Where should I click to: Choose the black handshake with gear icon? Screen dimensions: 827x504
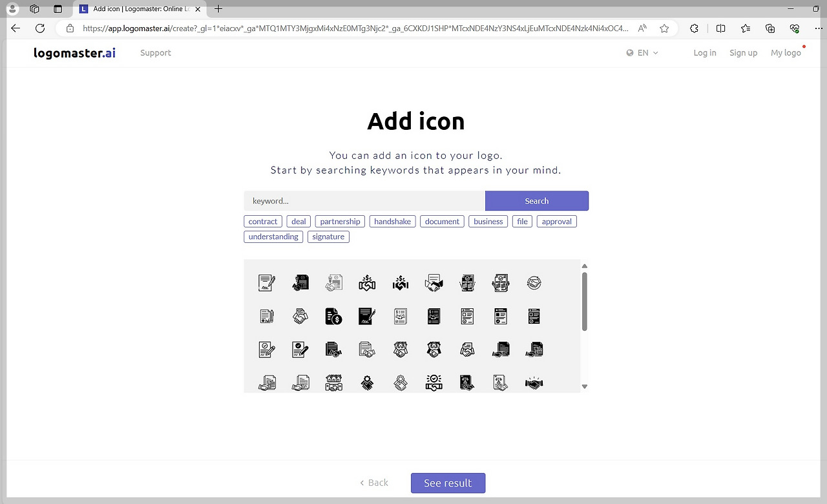pyautogui.click(x=367, y=383)
